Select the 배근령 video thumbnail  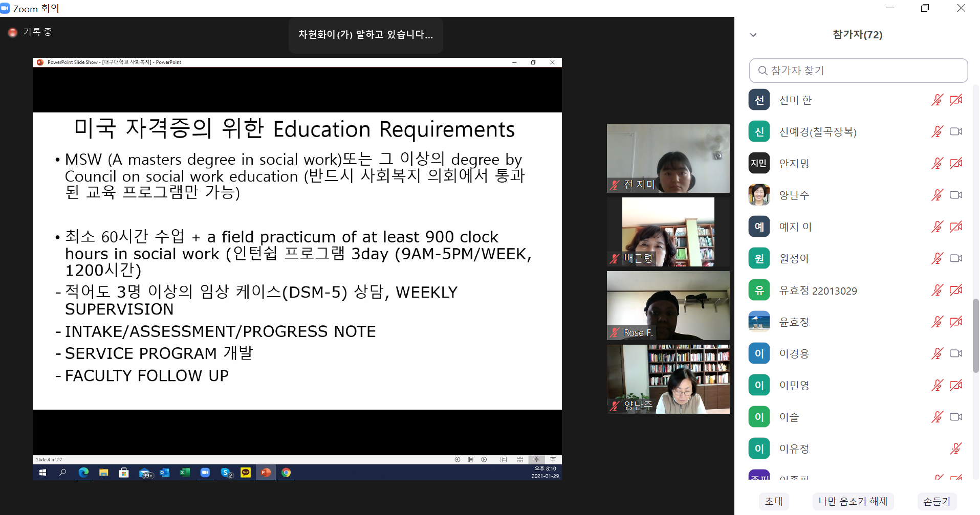pos(668,232)
